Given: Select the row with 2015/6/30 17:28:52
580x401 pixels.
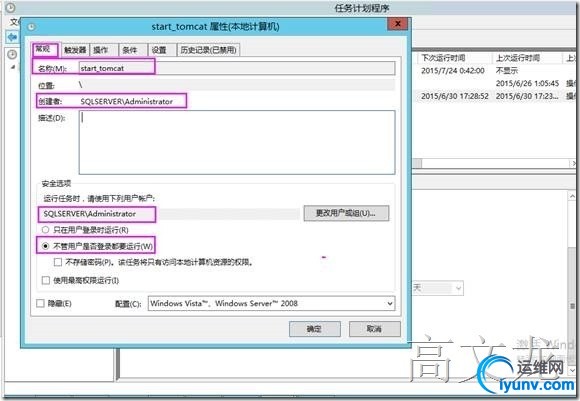Looking at the screenshot, I should point(495,96).
